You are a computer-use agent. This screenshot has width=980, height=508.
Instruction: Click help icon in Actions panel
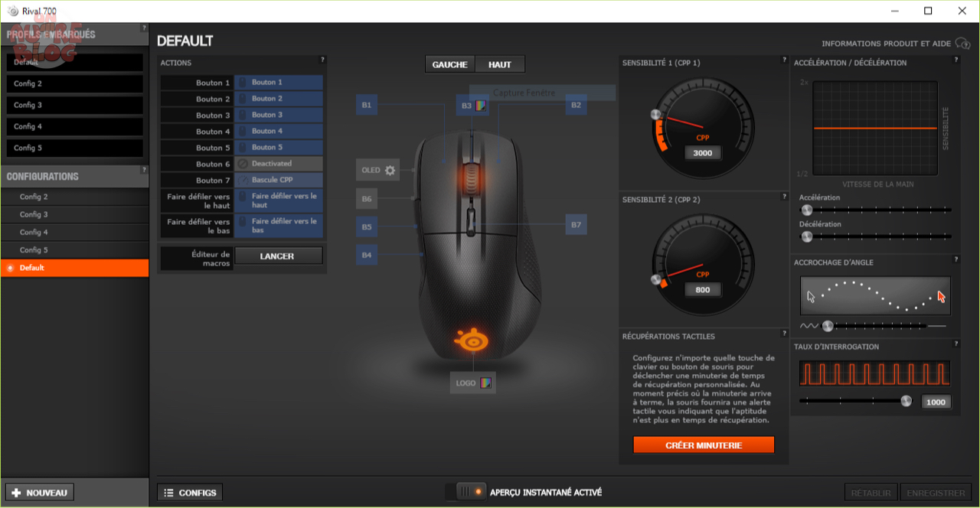pyautogui.click(x=322, y=60)
